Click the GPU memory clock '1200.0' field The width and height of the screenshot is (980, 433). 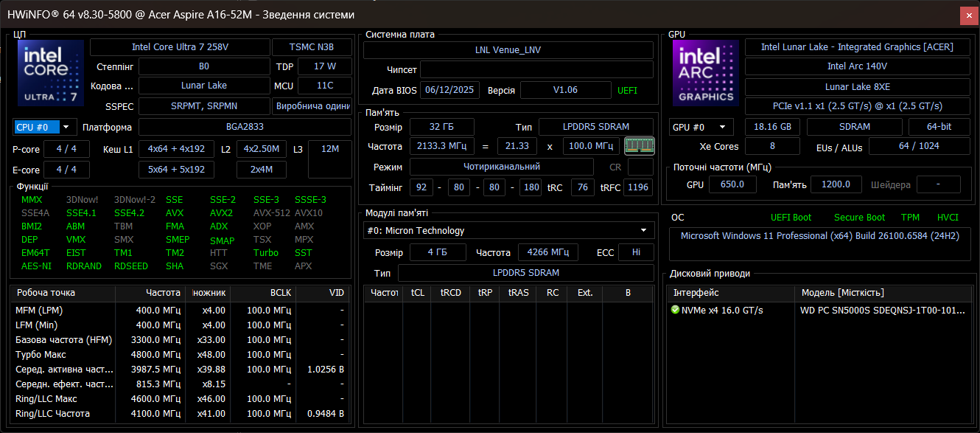(x=836, y=184)
